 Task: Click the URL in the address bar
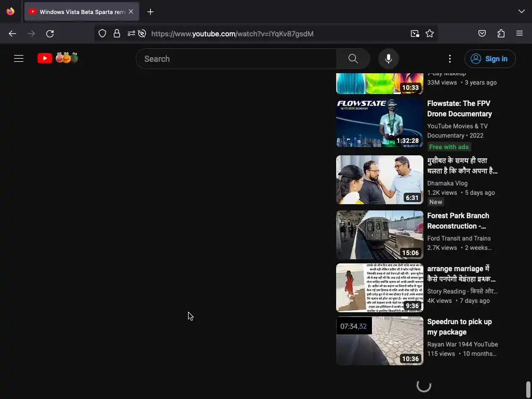coord(232,34)
